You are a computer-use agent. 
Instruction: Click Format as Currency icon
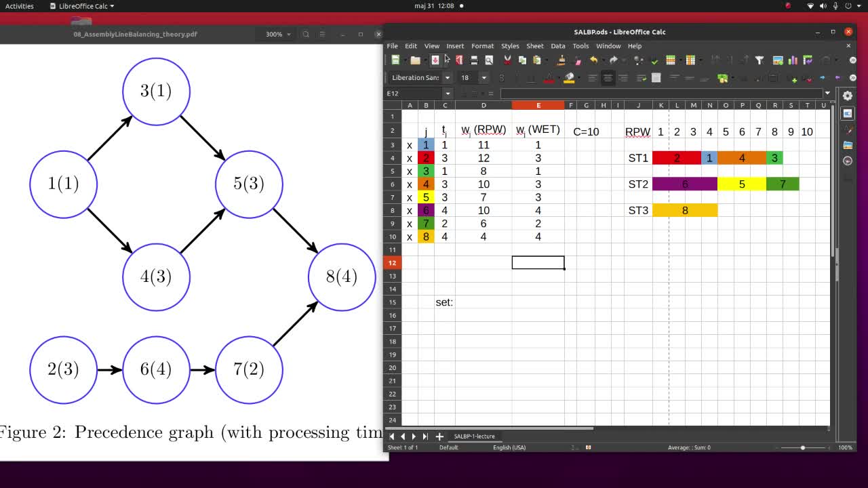pyautogui.click(x=723, y=78)
